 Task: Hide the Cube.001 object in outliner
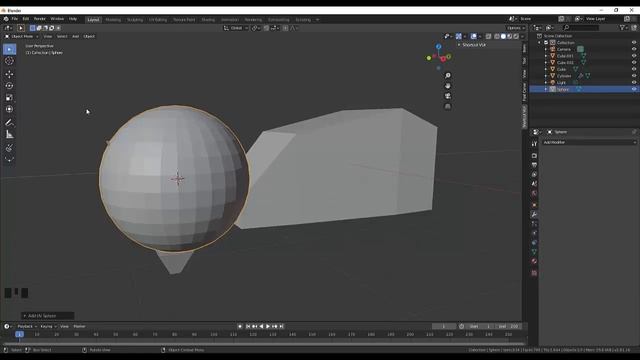tap(634, 56)
